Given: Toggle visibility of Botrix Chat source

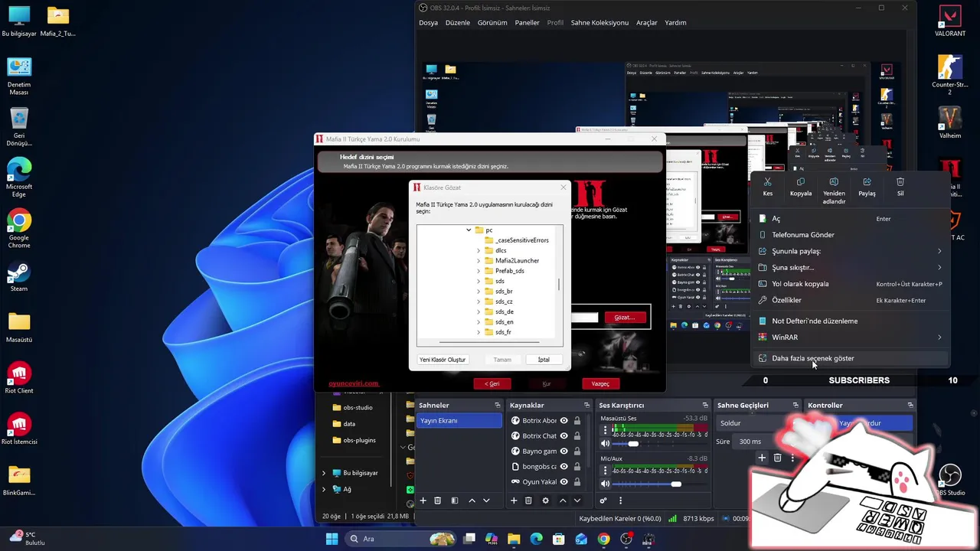Looking at the screenshot, I should pos(564,435).
